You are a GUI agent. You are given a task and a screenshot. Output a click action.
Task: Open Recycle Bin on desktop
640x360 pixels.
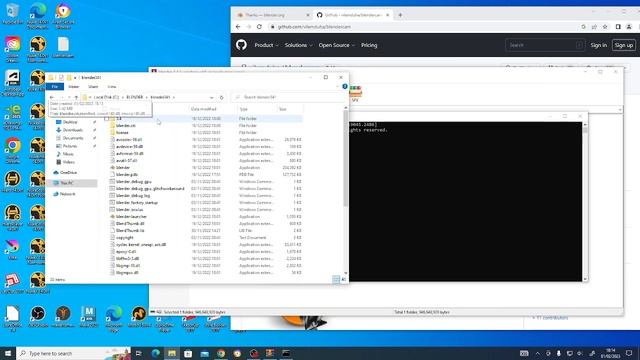point(12,13)
